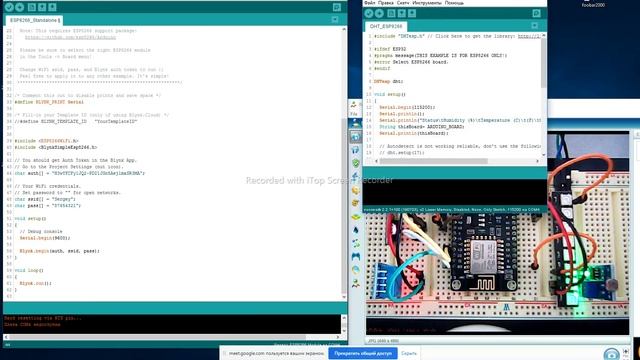Click the Save sketch icon in ESP8266_Standalone
The height and width of the screenshot is (360, 640).
53,7
